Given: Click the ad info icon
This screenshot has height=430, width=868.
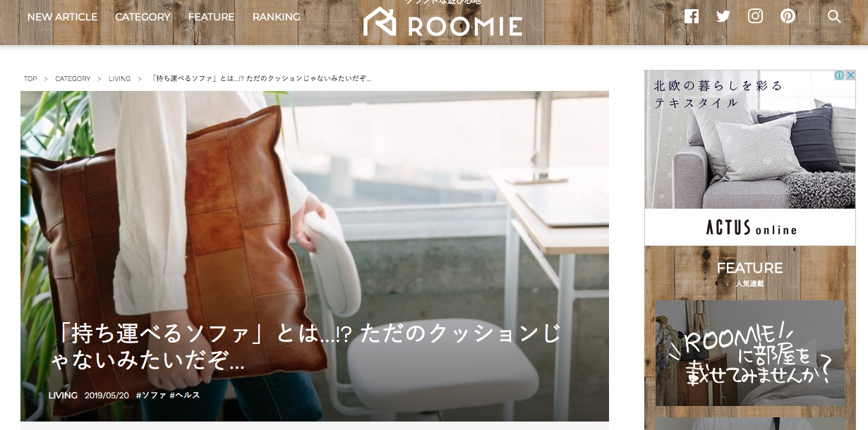Looking at the screenshot, I should pos(840,75).
